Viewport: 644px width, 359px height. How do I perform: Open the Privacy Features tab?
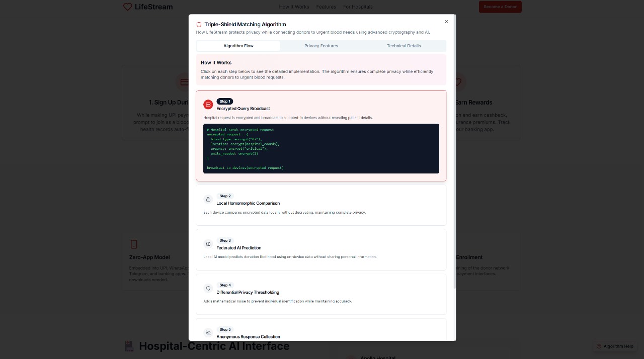(321, 46)
